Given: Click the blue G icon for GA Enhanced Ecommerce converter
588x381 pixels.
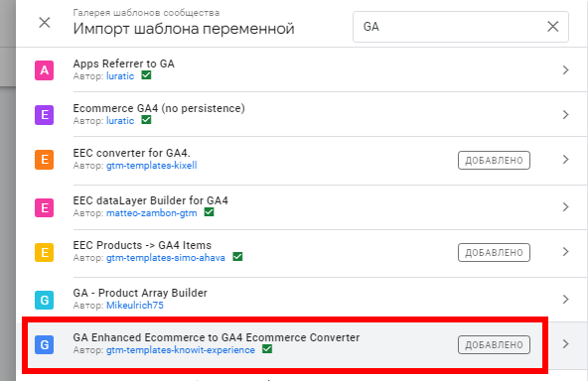Looking at the screenshot, I should (x=45, y=344).
